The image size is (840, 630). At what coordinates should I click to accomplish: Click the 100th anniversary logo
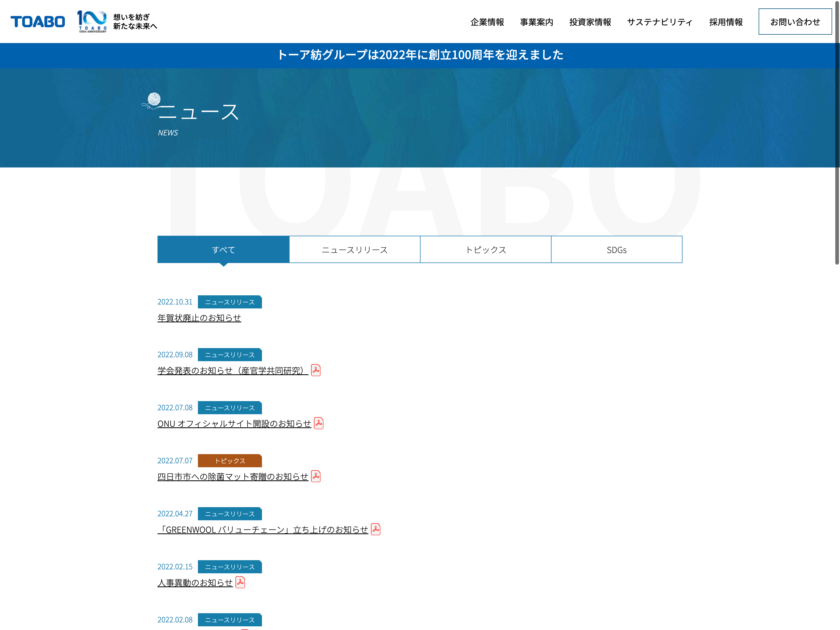point(92,22)
